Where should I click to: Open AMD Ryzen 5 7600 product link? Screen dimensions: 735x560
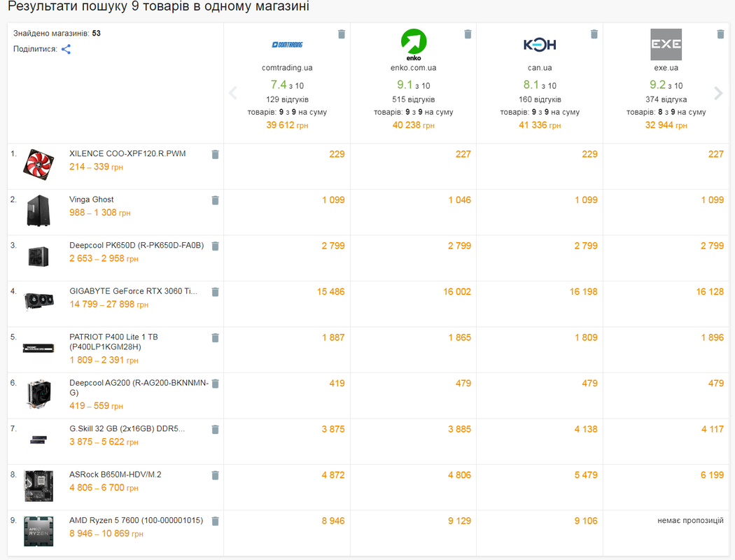136,521
